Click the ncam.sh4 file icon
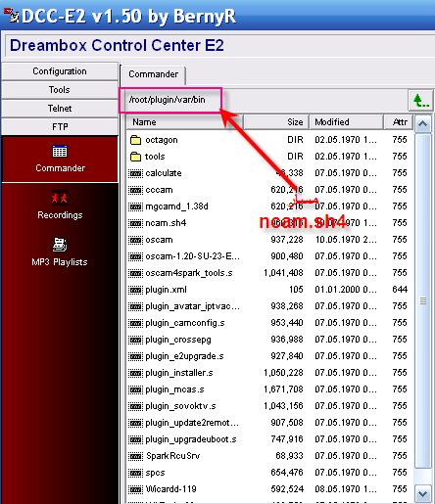 pos(135,223)
